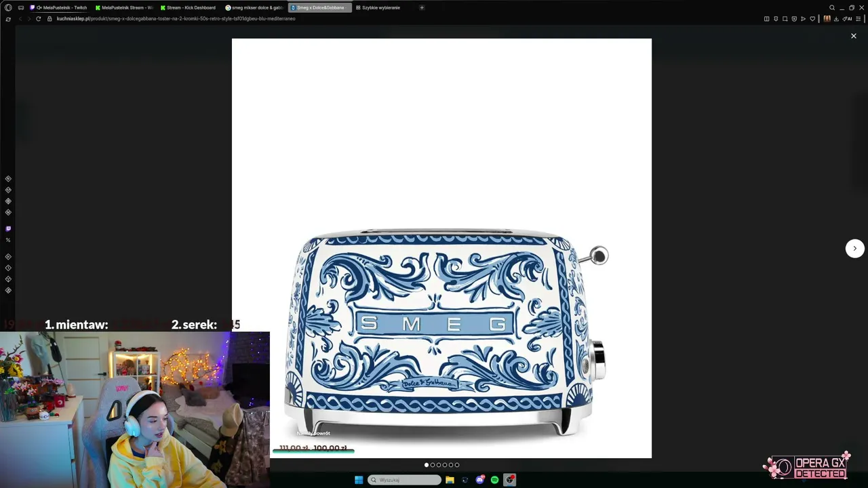Screen dimensions: 868x488
Task: Open a new browser tab
Action: [x=422, y=7]
